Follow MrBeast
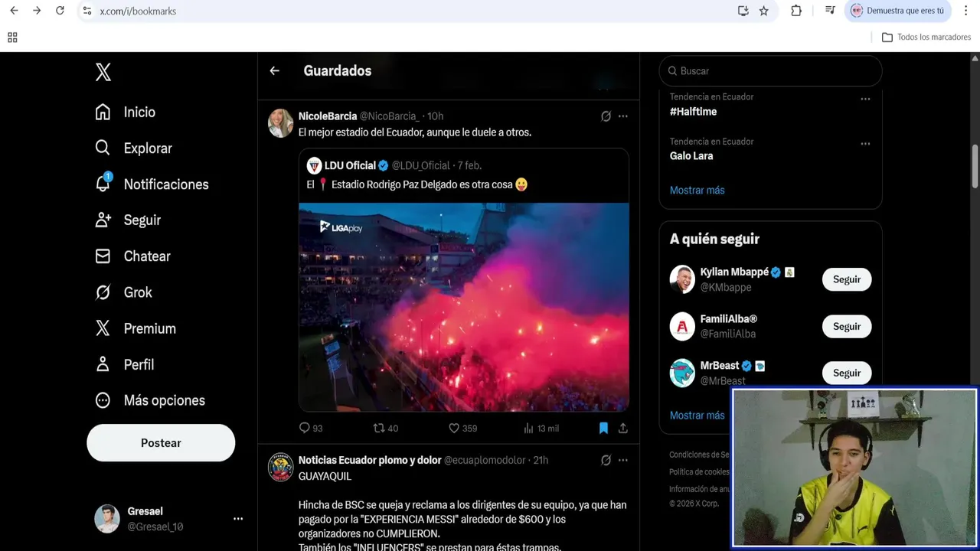The image size is (980, 551). click(x=847, y=373)
